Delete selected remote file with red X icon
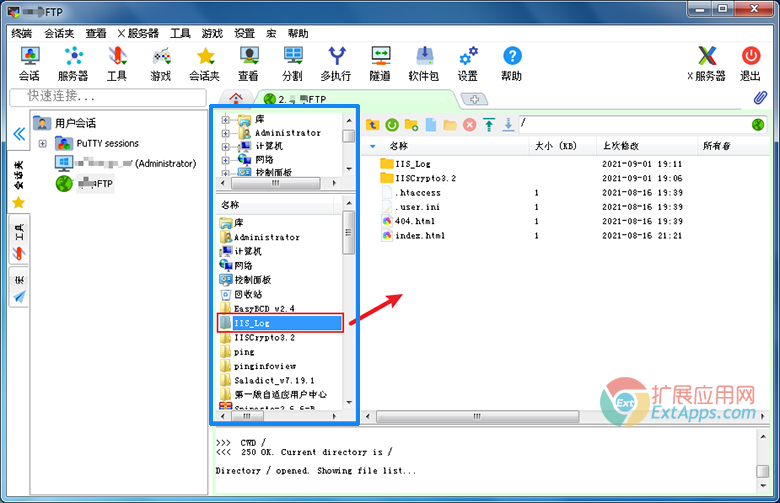Screen dimensions: 780x503 [x=470, y=125]
